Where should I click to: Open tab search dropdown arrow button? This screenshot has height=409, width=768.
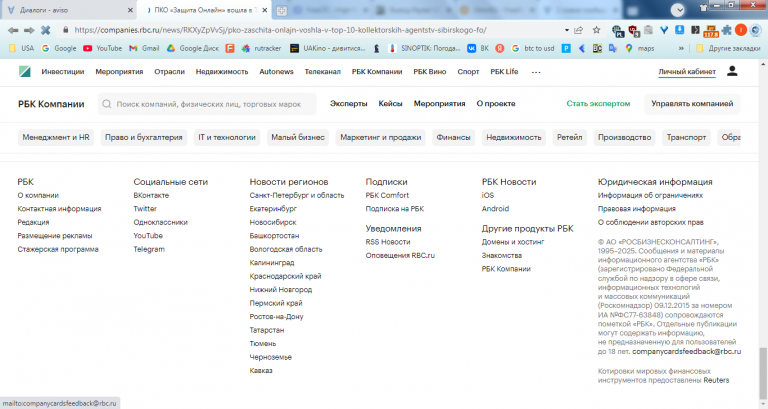677,10
